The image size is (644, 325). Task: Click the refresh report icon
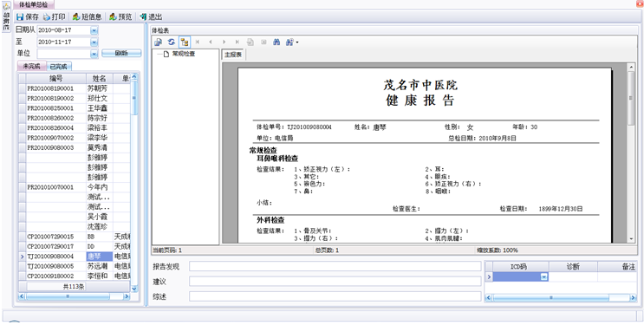pos(172,42)
